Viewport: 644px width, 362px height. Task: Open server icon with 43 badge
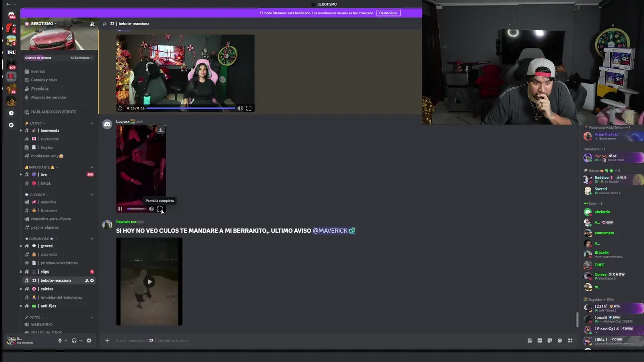point(11,89)
